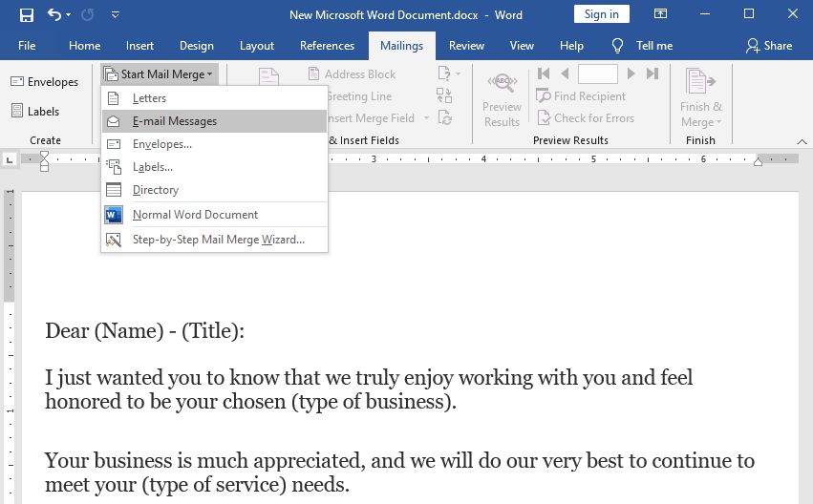Click the Update Labels icon
The height and width of the screenshot is (504, 813).
445,117
